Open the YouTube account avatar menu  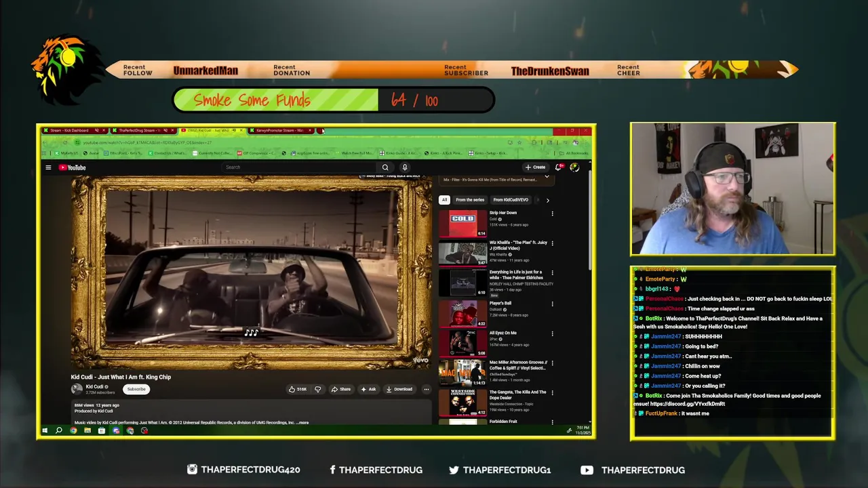(574, 167)
